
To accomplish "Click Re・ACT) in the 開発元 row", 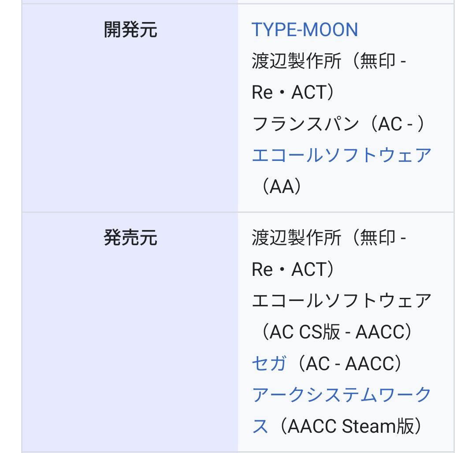I will (294, 93).
